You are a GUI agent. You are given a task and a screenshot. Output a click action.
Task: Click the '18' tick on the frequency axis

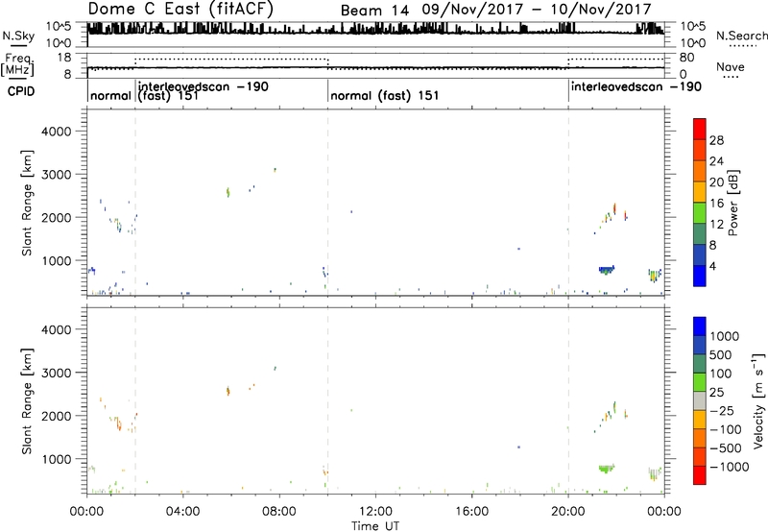click(x=64, y=58)
